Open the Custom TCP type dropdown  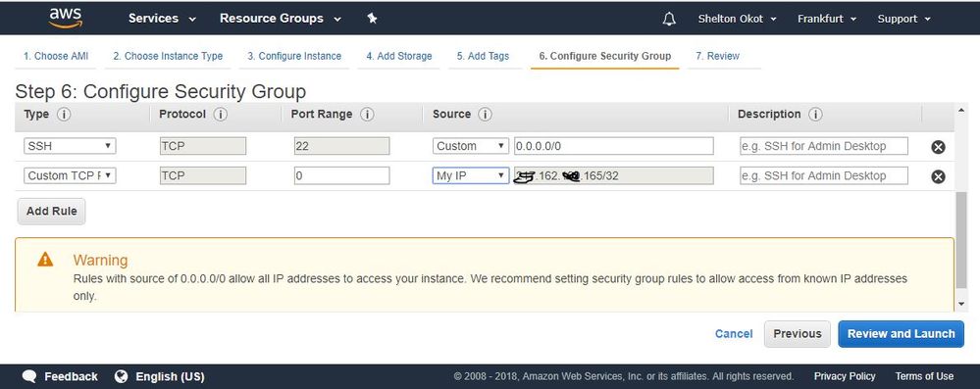point(70,176)
